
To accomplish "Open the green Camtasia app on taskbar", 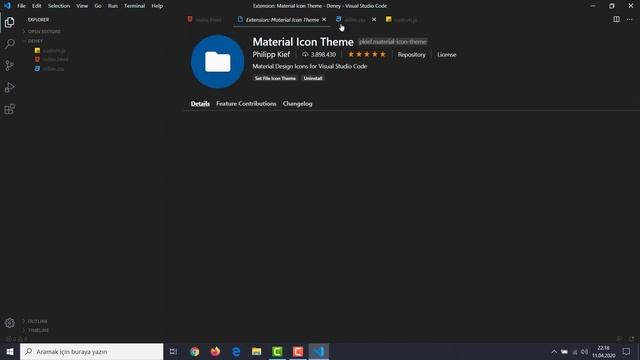I will pyautogui.click(x=277, y=351).
